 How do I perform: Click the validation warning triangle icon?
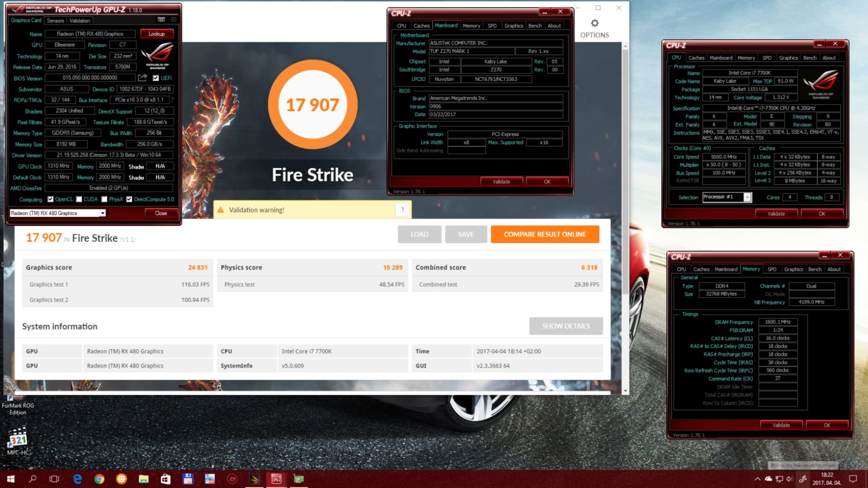click(x=221, y=210)
